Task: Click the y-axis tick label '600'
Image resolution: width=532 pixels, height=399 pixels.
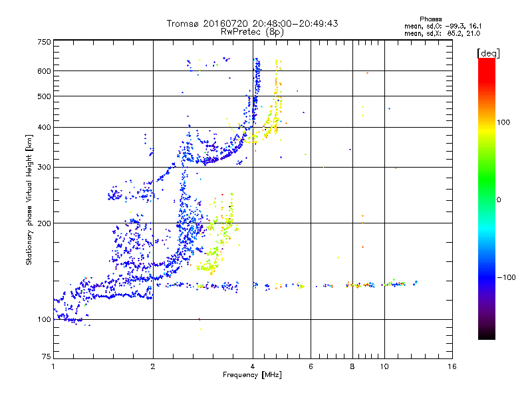Action: click(44, 71)
